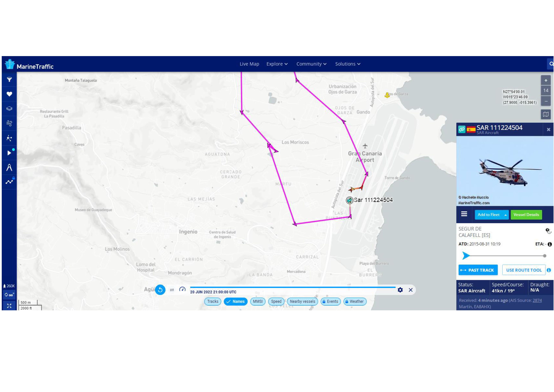Open the map layers stack icon
Screen dimensions: 554x392
tap(9, 109)
